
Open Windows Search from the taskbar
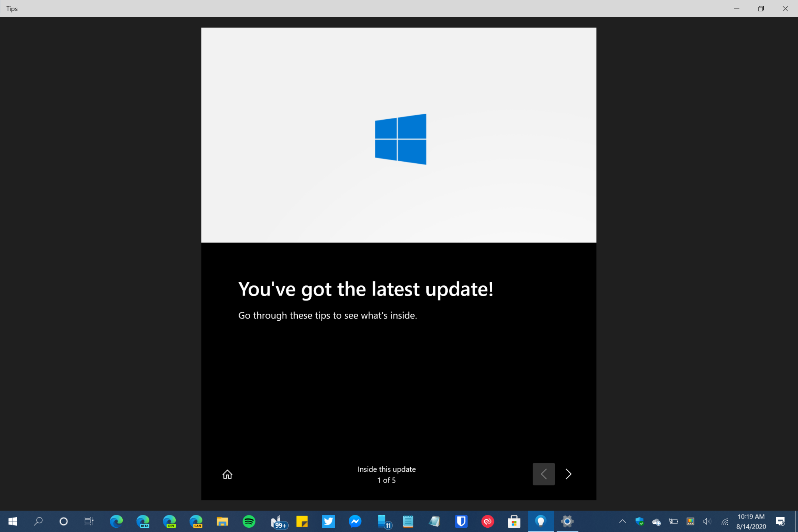pyautogui.click(x=38, y=521)
